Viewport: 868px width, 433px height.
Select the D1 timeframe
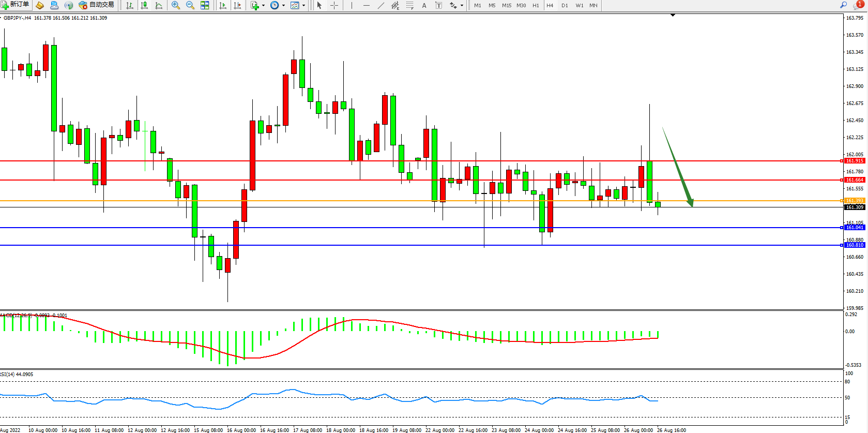coord(565,5)
